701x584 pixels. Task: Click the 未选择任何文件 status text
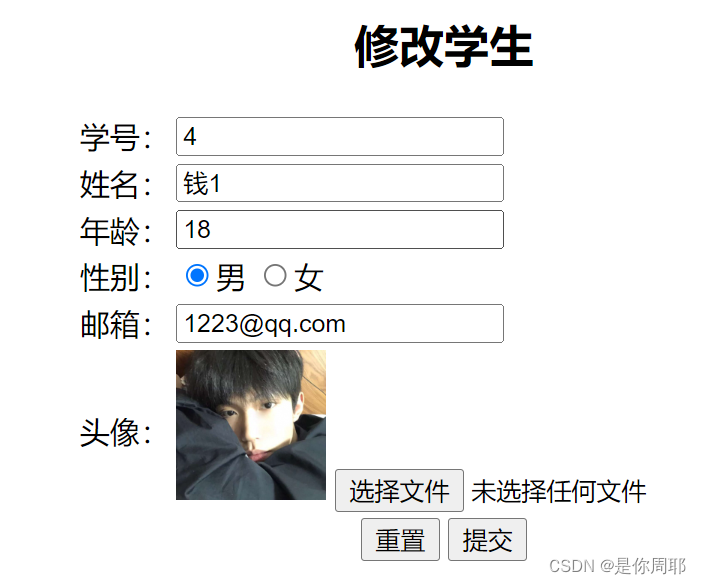(x=559, y=491)
